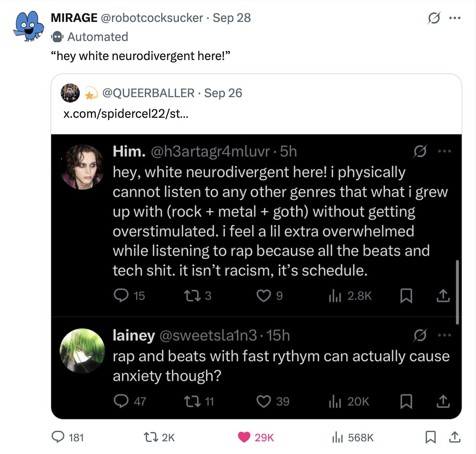Open the @robotcocksucker handle link
The image size is (476, 454).
coord(152,18)
